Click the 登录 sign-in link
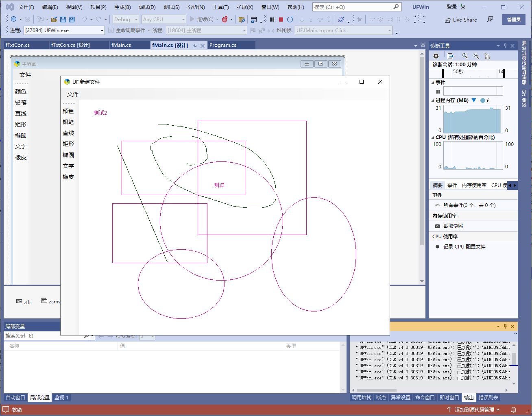Image resolution: width=532 pixels, height=416 pixels. point(451,7)
